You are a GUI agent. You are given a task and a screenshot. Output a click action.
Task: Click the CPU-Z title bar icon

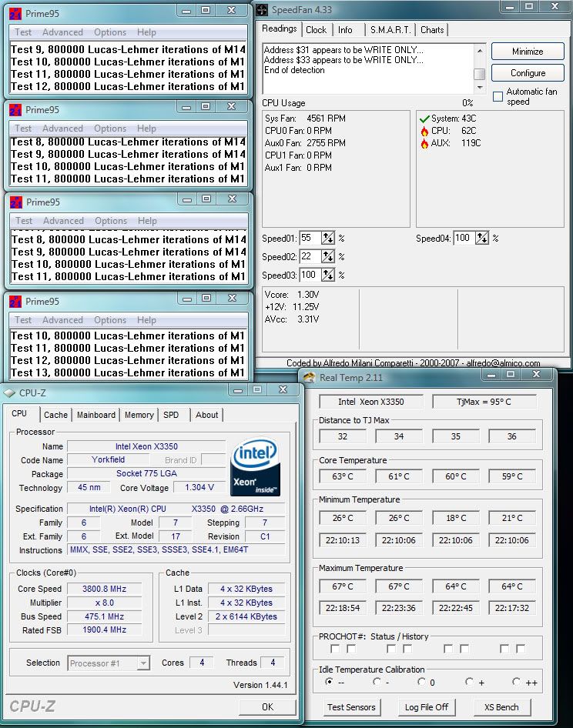(x=9, y=392)
